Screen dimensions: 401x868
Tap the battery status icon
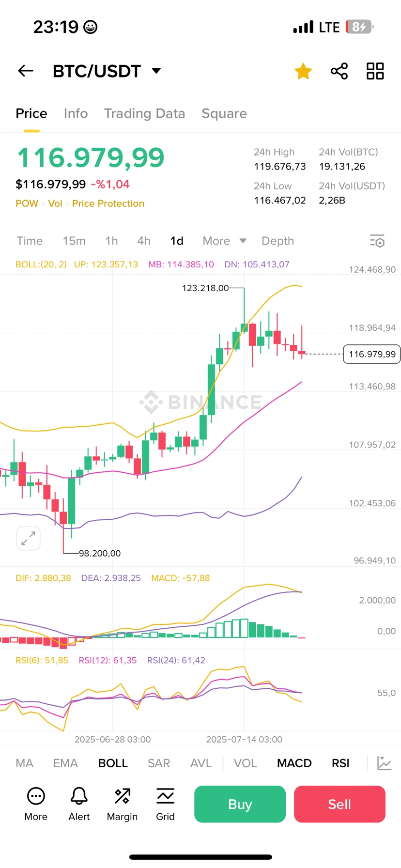coord(359,27)
